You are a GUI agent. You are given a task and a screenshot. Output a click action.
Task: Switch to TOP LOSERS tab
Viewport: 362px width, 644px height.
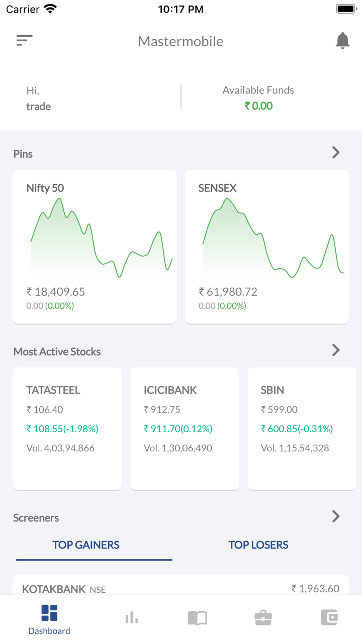258,545
